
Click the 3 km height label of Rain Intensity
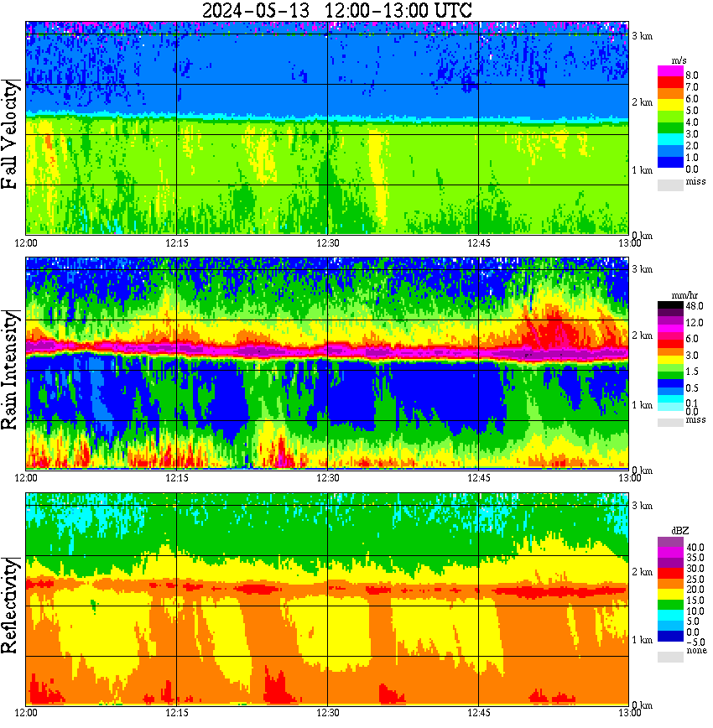643,269
